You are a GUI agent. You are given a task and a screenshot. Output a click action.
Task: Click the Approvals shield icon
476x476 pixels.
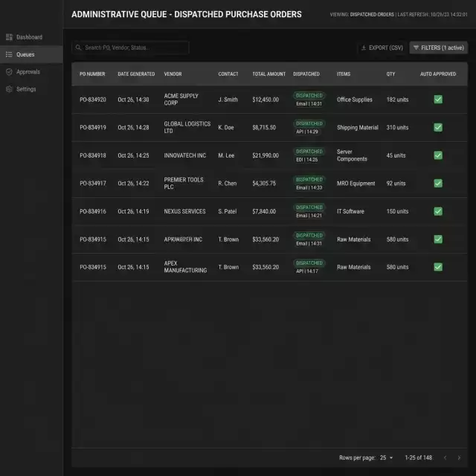coord(9,72)
